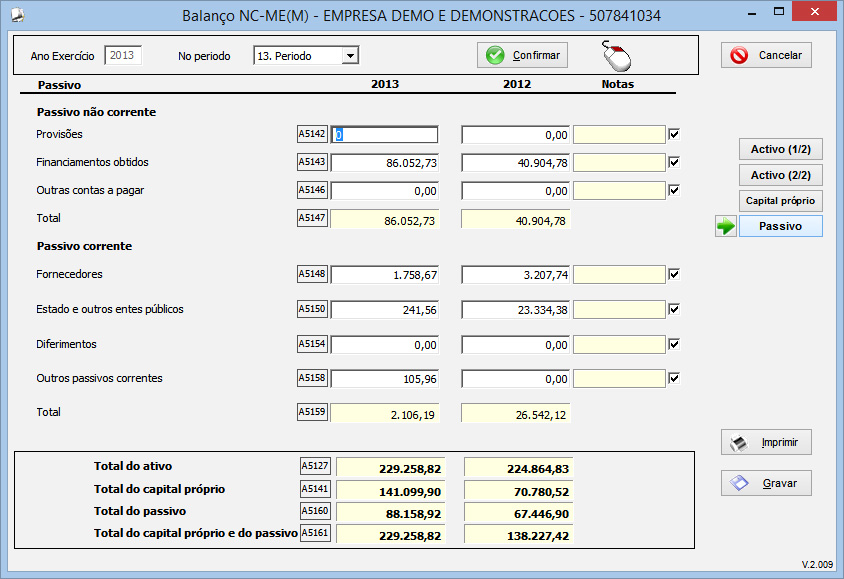The width and height of the screenshot is (844, 579).
Task: Click the A5127 code label
Action: coord(315,465)
